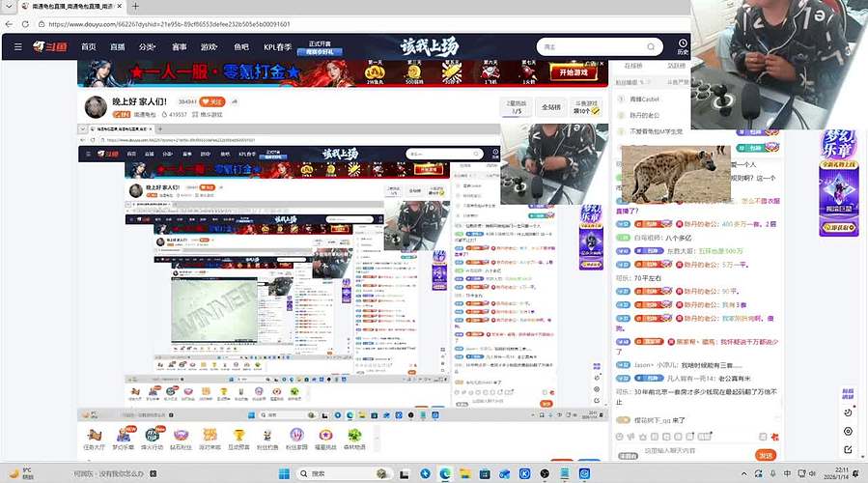This screenshot has height=483, width=868.
Task: Open the 梦幻乐章 activity icon
Action: (x=123, y=439)
